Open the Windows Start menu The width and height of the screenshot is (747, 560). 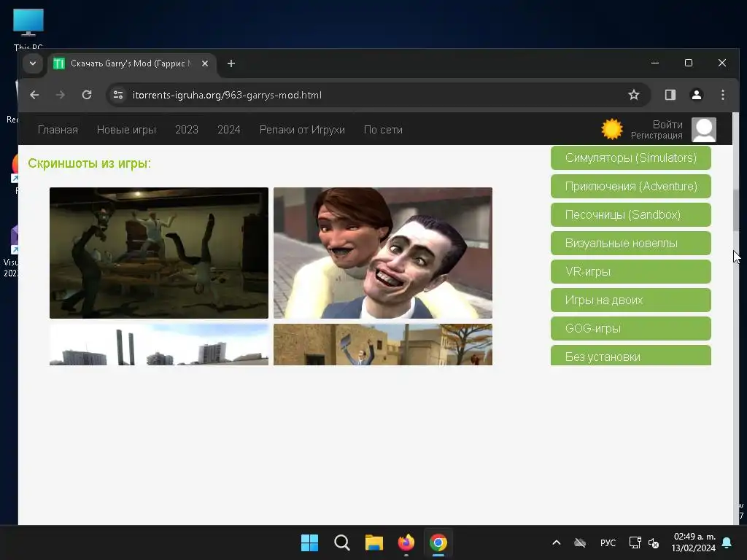coord(309,542)
